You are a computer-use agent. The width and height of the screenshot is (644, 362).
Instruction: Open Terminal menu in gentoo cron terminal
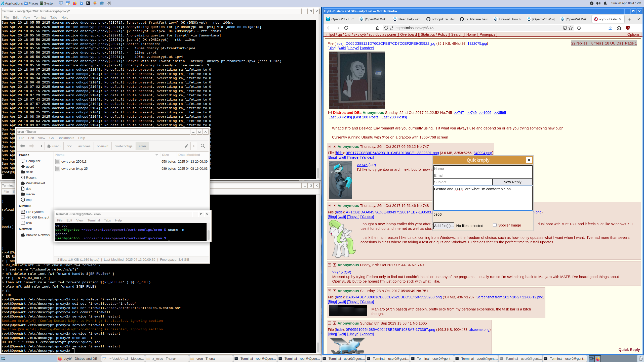coord(94,220)
